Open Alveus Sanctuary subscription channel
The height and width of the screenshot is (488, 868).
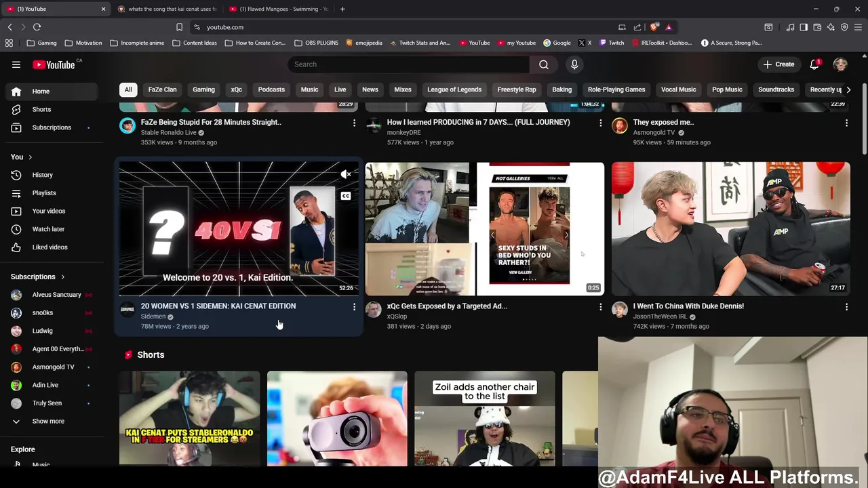pos(50,295)
